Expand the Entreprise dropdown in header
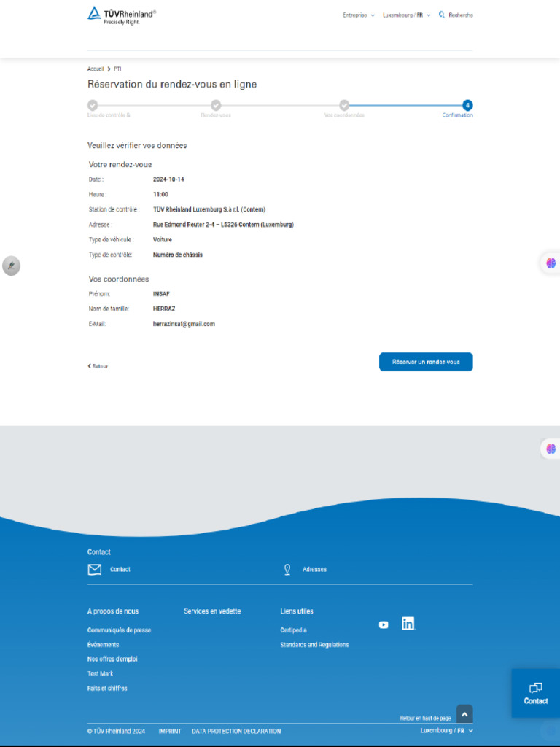Screen dimensions: 560x747 pyautogui.click(x=359, y=15)
